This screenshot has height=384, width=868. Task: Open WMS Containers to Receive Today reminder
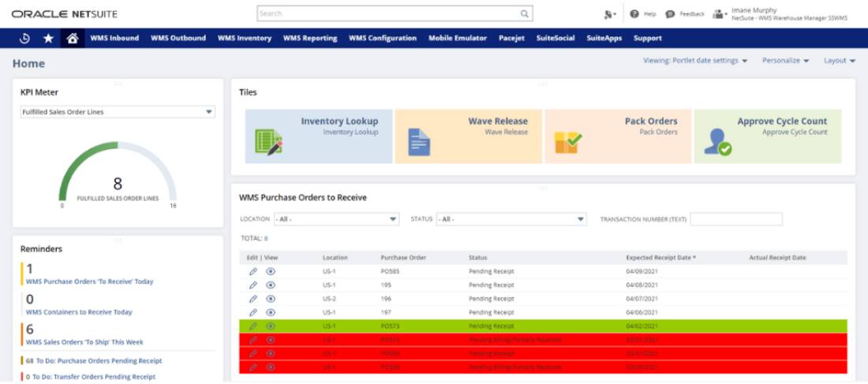pos(79,312)
